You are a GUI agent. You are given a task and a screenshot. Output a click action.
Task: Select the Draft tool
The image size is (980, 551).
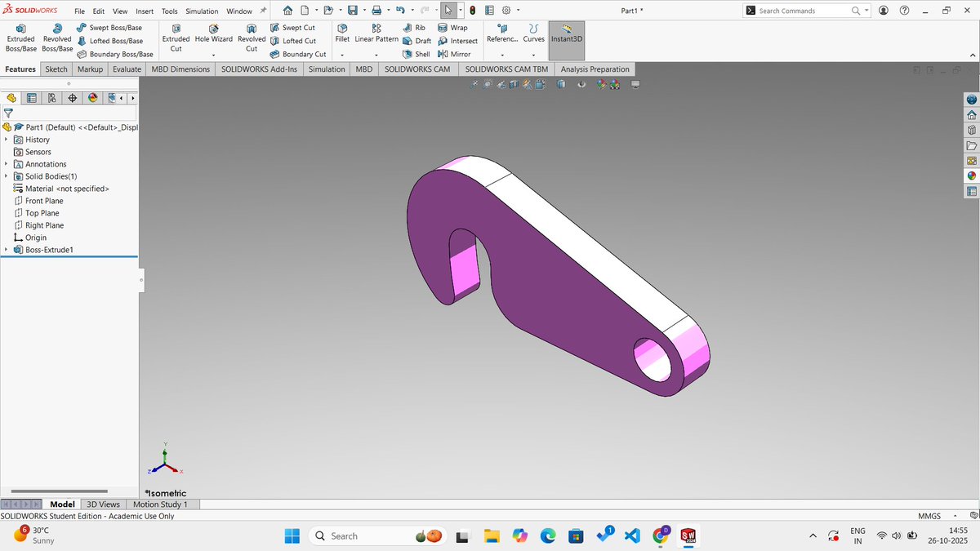pyautogui.click(x=416, y=41)
